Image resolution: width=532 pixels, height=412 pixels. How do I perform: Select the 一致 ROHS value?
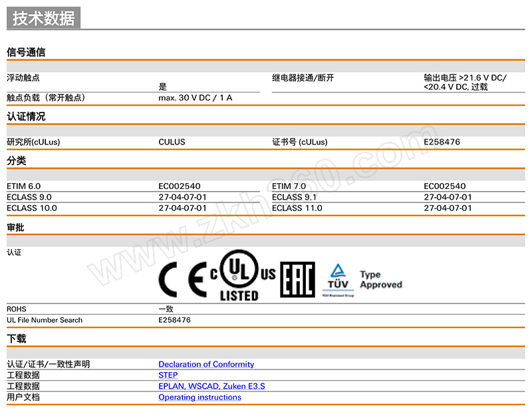[x=166, y=309]
